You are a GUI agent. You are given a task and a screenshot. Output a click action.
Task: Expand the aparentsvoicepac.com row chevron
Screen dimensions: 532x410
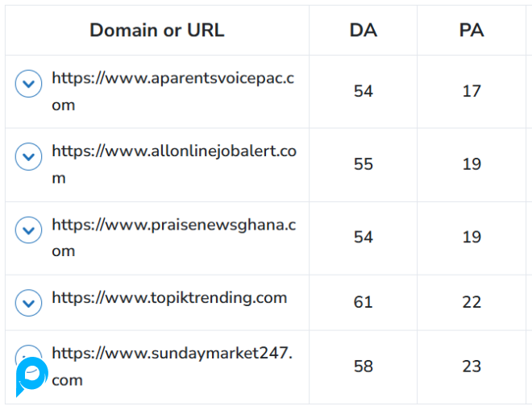tap(29, 84)
